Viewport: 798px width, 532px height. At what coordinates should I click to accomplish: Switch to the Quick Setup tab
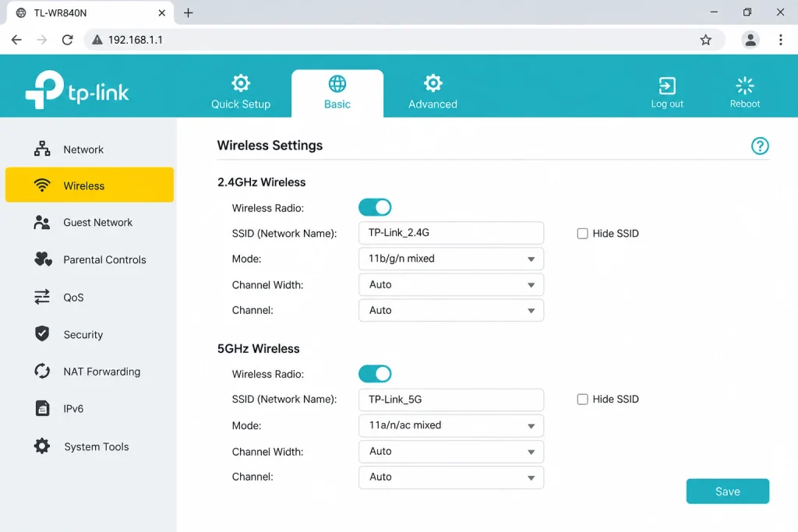pyautogui.click(x=241, y=93)
